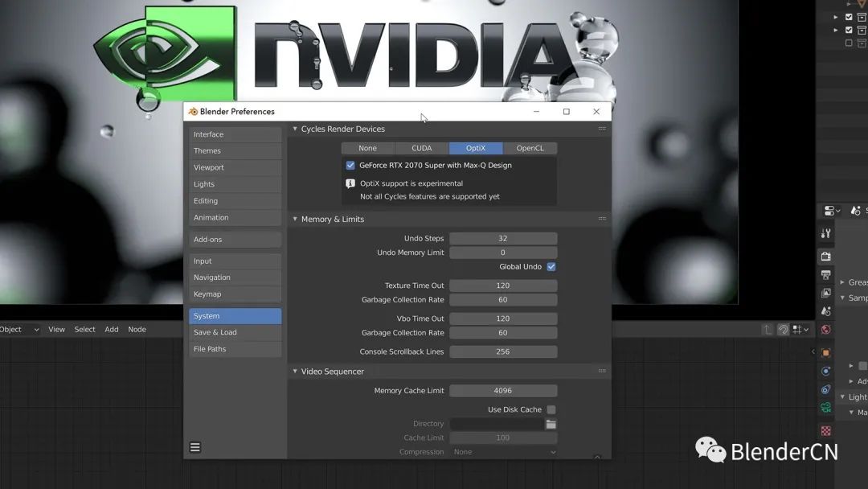Collapse the Light panel in properties

[842, 397]
